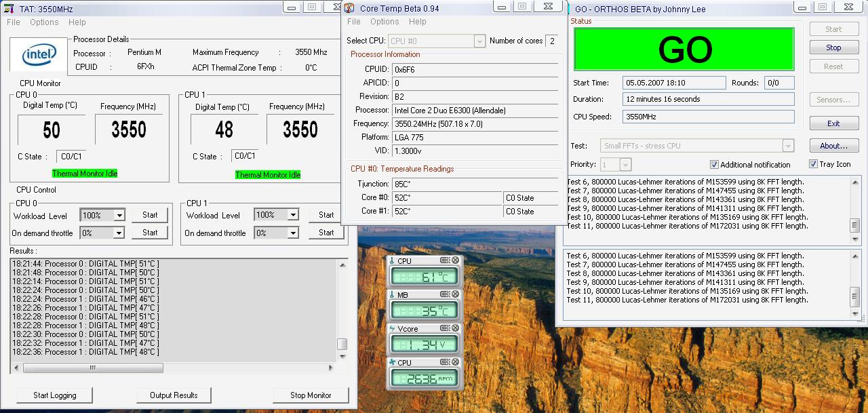Click Sensors... button in ORTHOS
868x413 pixels.
pos(833,100)
